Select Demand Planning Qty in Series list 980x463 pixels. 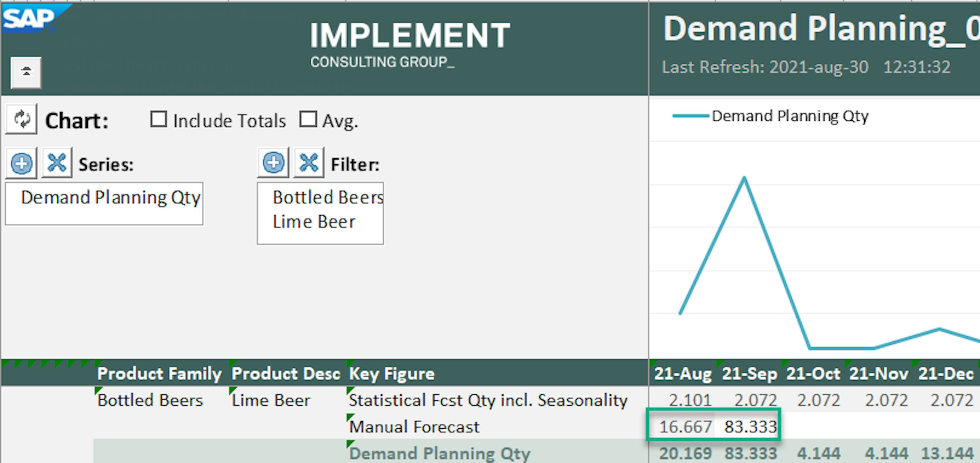coord(110,198)
